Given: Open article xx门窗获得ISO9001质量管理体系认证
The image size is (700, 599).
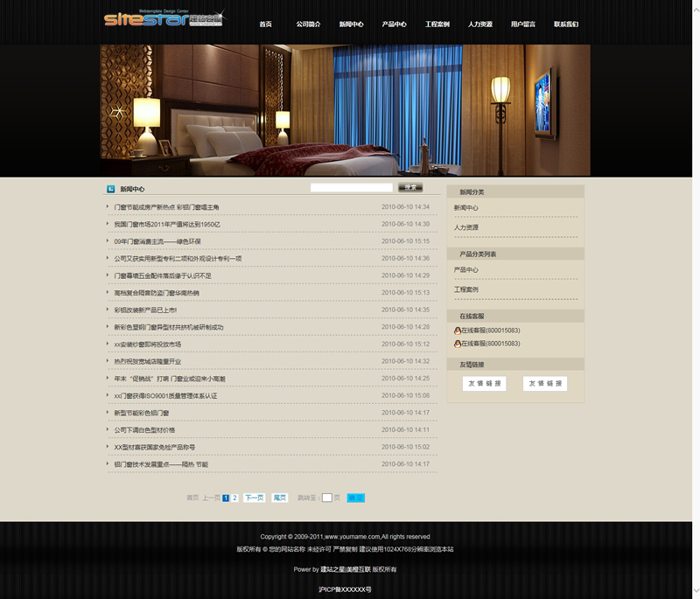Looking at the screenshot, I should [165, 395].
